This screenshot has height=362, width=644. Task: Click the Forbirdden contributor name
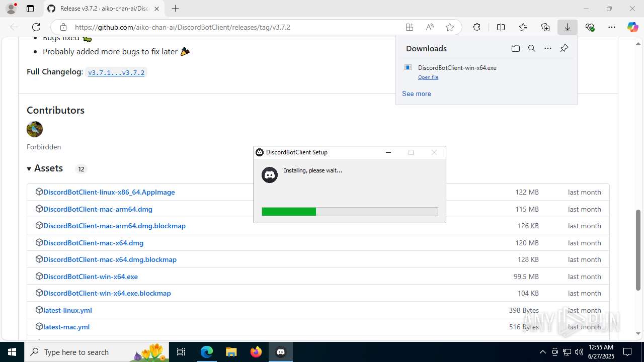(44, 147)
